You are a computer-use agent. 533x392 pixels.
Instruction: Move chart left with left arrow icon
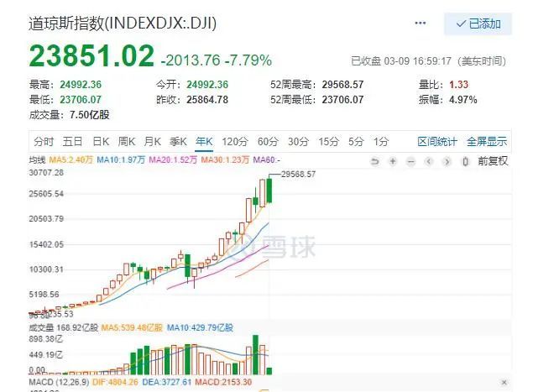pyautogui.click(x=429, y=161)
